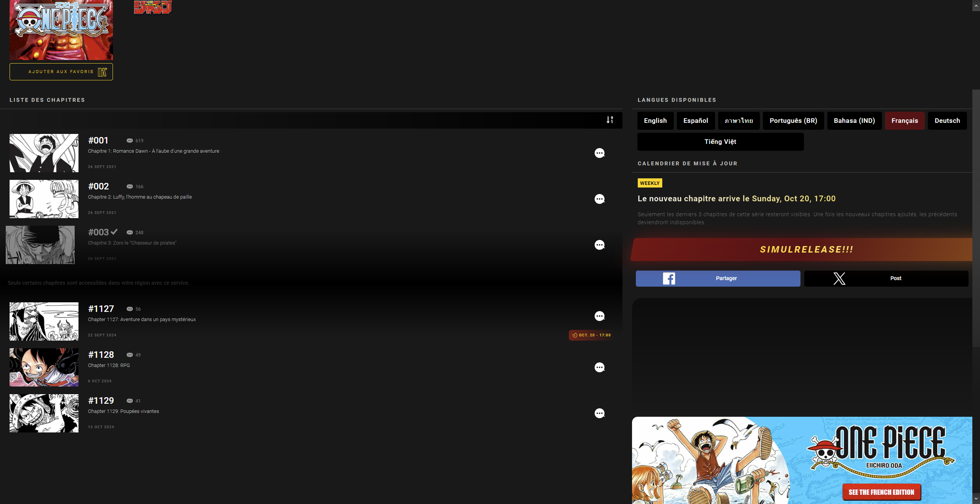Open comments bubble for chapter #1128
This screenshot has width=980, height=504.
click(x=599, y=367)
